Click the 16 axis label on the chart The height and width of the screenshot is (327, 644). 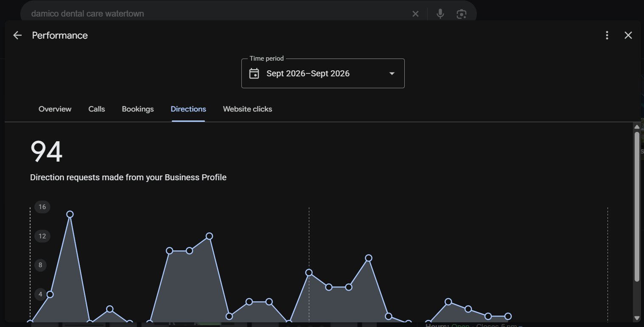(x=42, y=207)
